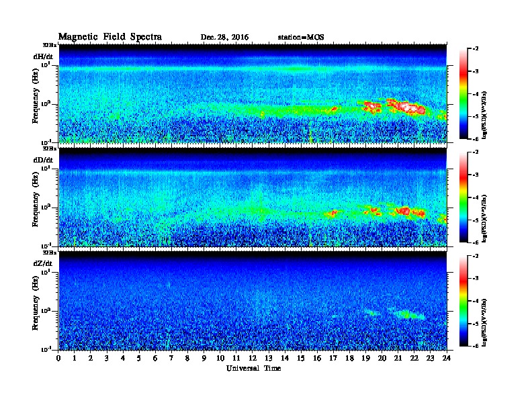Click hour "22" on the Universal Time axis
The height and width of the screenshot is (411, 532).
click(x=414, y=358)
